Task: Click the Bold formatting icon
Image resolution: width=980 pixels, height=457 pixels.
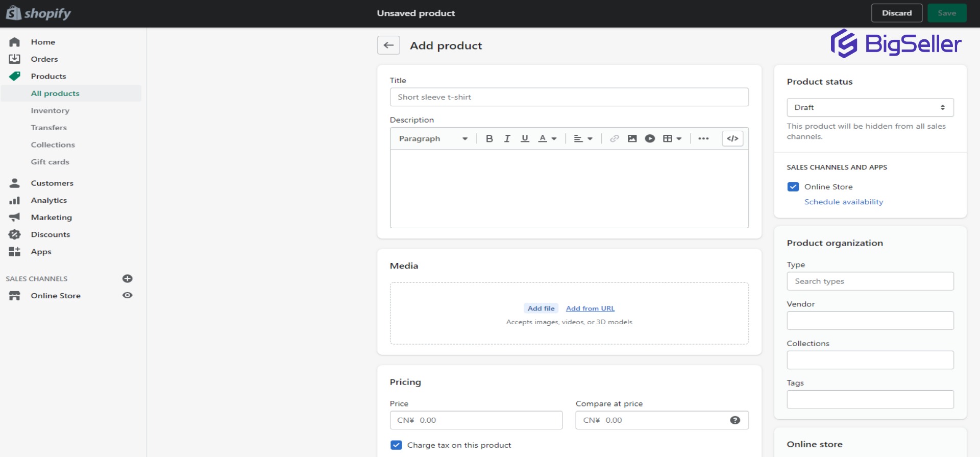Action: click(x=489, y=138)
